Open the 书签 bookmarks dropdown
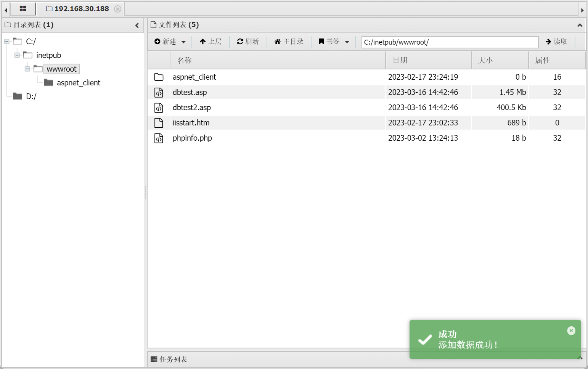 click(347, 42)
